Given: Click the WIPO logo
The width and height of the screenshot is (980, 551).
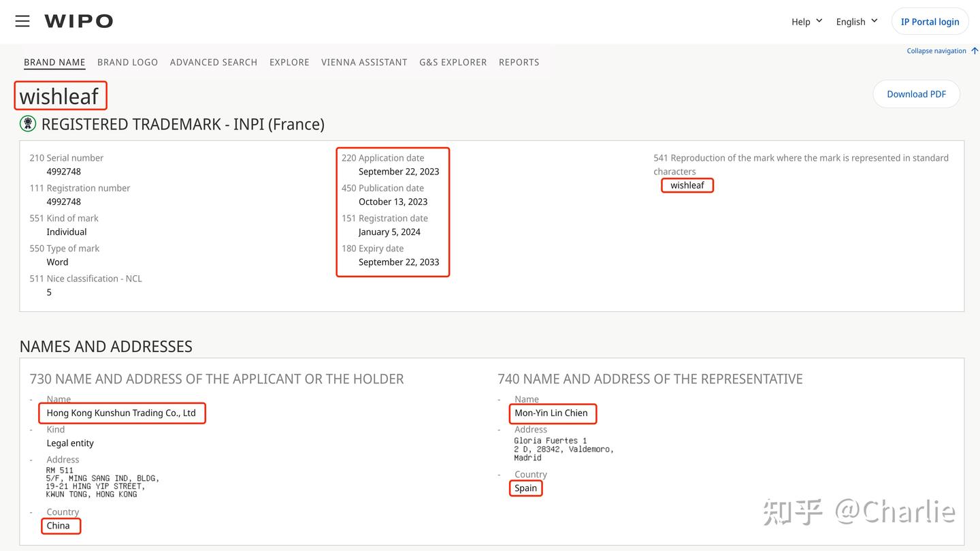Looking at the screenshot, I should click(x=79, y=21).
